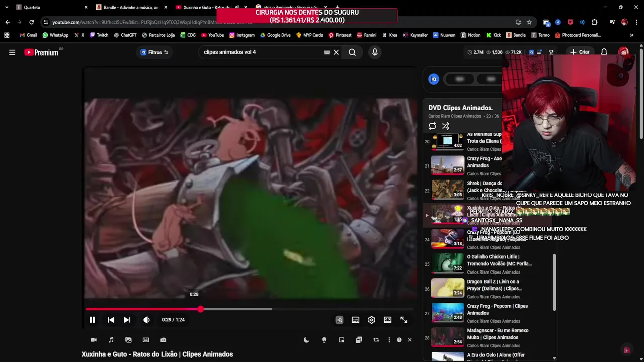Viewport: 644px width, 362px height.
Task: Click the Criar create button
Action: tap(580, 52)
